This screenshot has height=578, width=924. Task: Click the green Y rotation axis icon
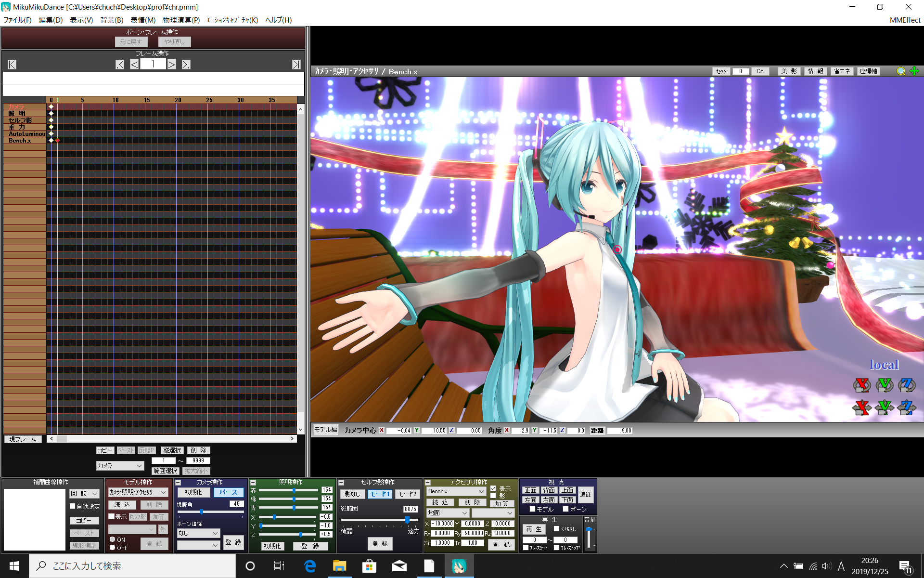(x=885, y=384)
